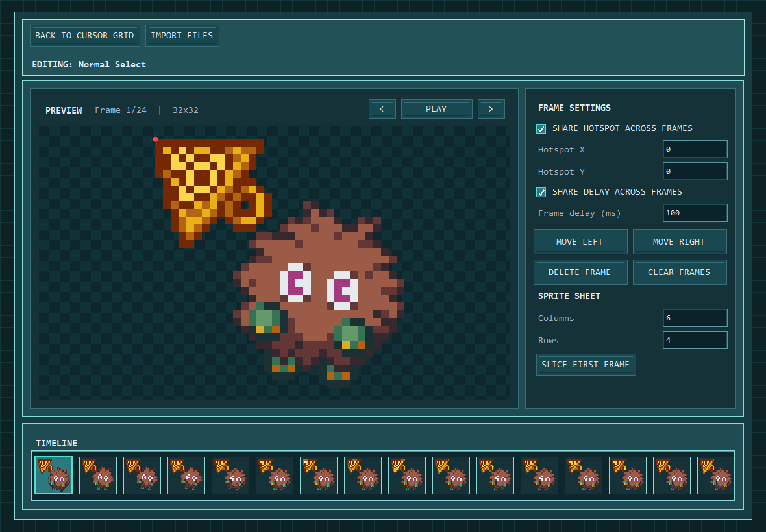Click the 'Frame 1/24' counter text
This screenshot has height=532, width=766.
tap(121, 110)
